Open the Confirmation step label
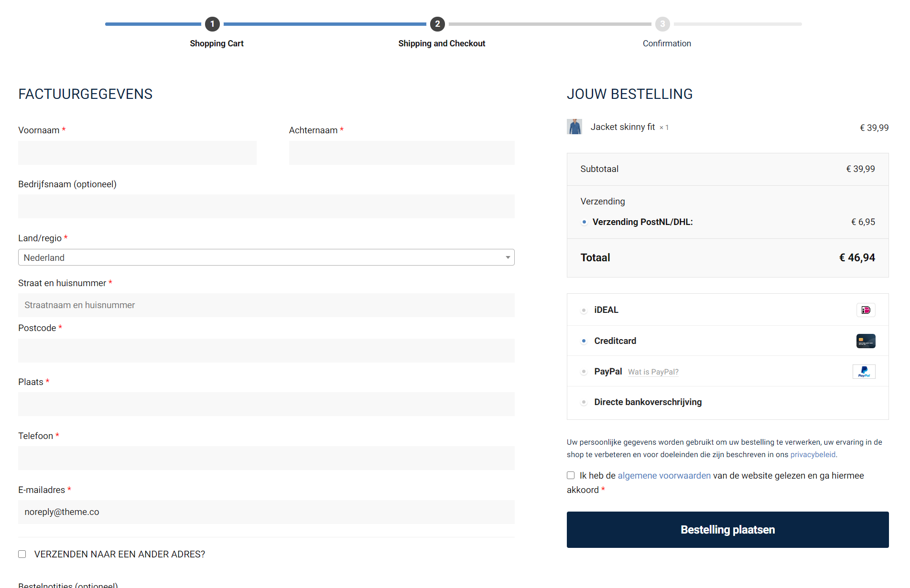The width and height of the screenshot is (910, 588). pos(667,43)
